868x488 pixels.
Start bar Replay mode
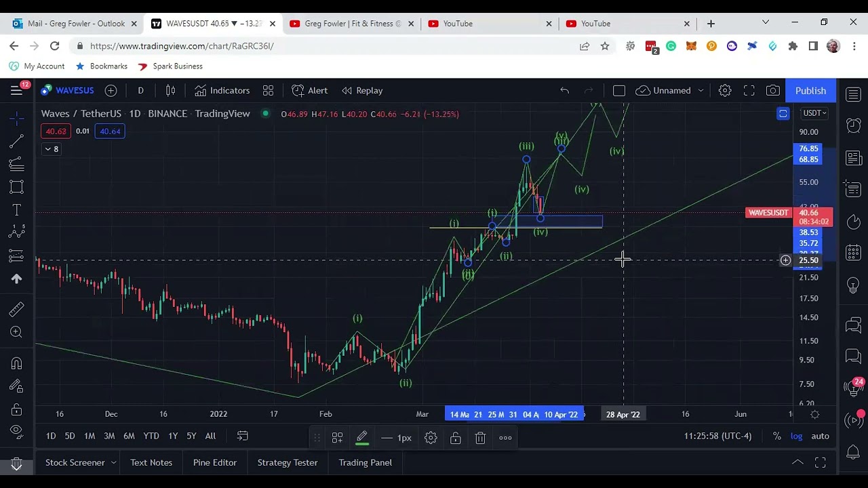[362, 90]
